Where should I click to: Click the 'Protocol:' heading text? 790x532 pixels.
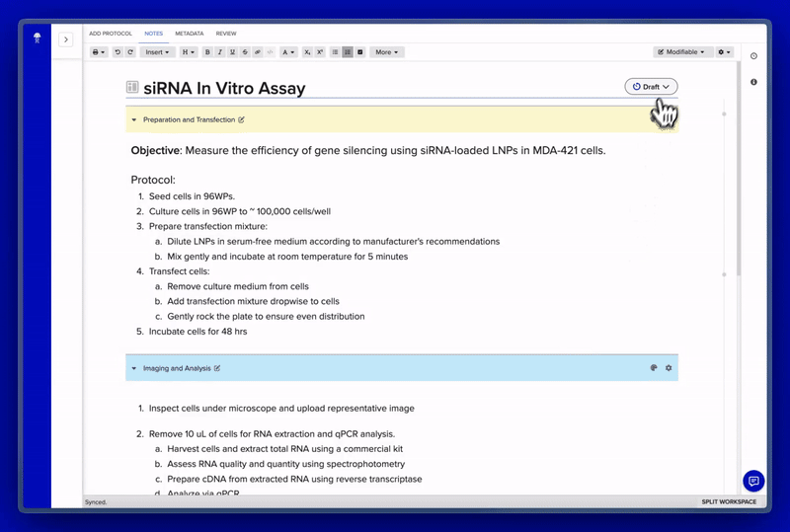(x=153, y=180)
